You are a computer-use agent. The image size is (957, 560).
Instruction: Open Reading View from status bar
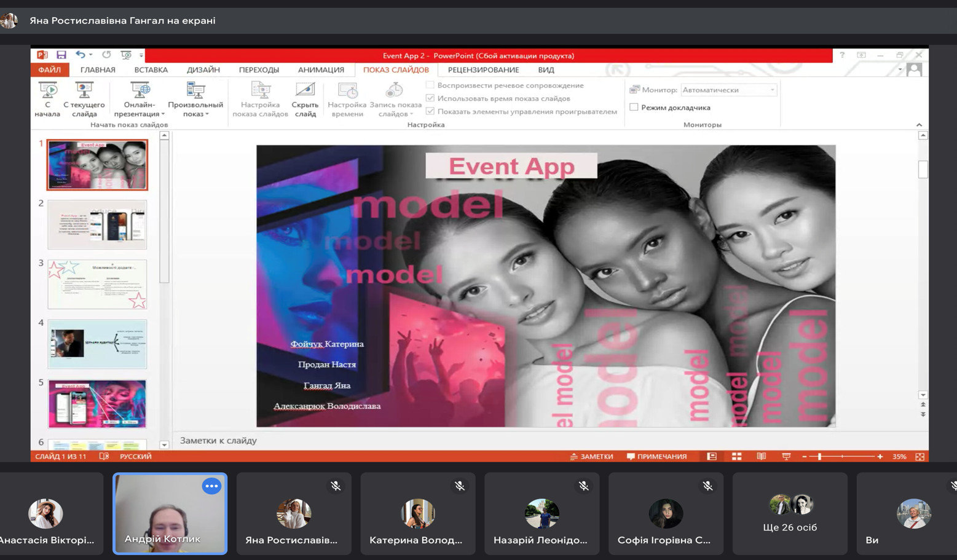click(761, 457)
